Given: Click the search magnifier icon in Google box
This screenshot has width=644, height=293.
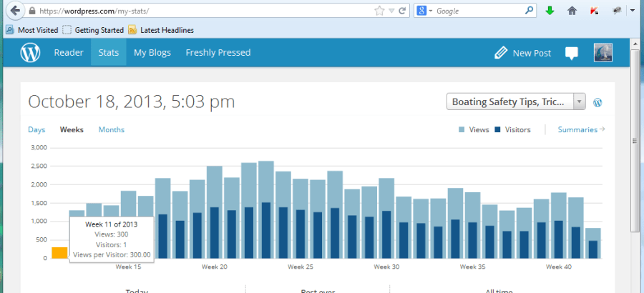Looking at the screenshot, I should pos(529,11).
